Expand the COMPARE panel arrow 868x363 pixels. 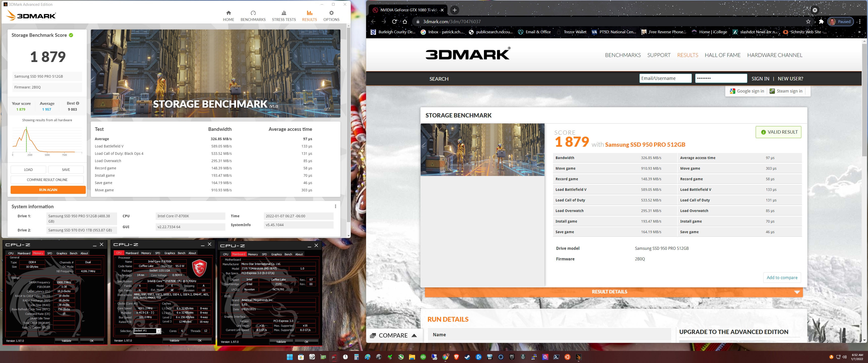414,335
